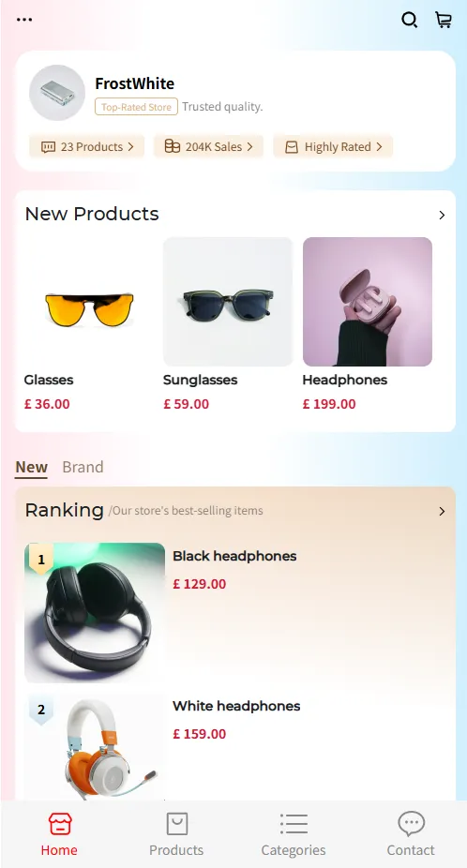Select the New tab
The image size is (467, 868).
(x=32, y=467)
